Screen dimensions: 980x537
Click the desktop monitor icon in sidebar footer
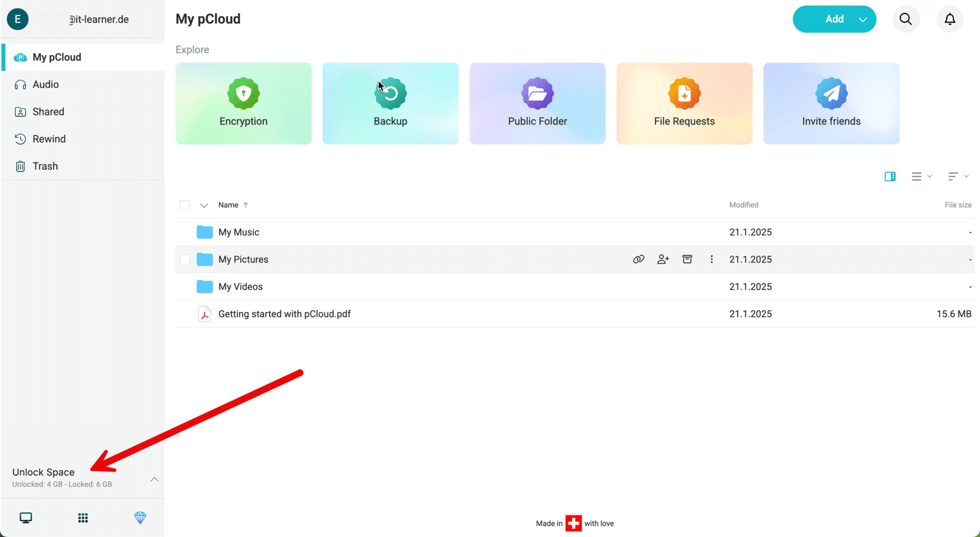tap(26, 518)
